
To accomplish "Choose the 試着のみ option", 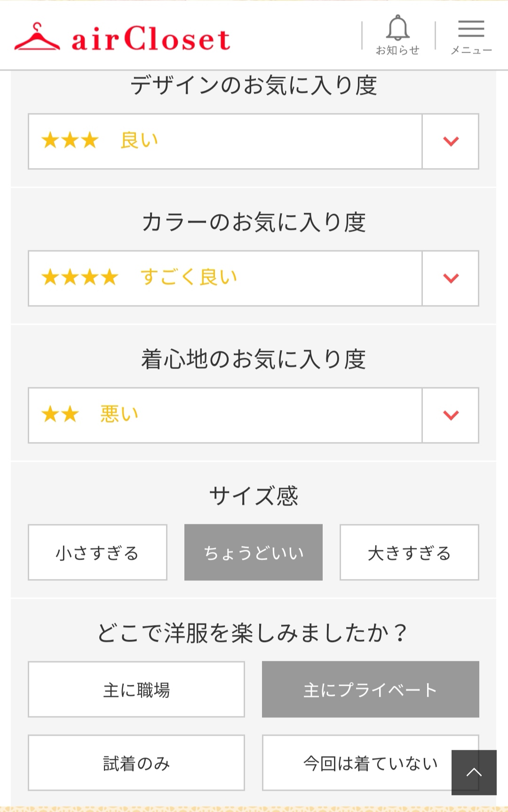I will coord(136,763).
